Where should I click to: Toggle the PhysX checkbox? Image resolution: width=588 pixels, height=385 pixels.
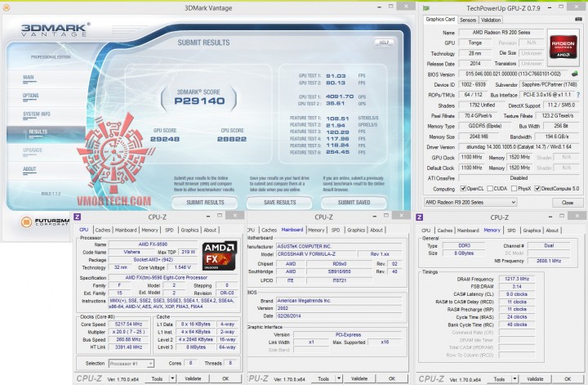coord(514,189)
